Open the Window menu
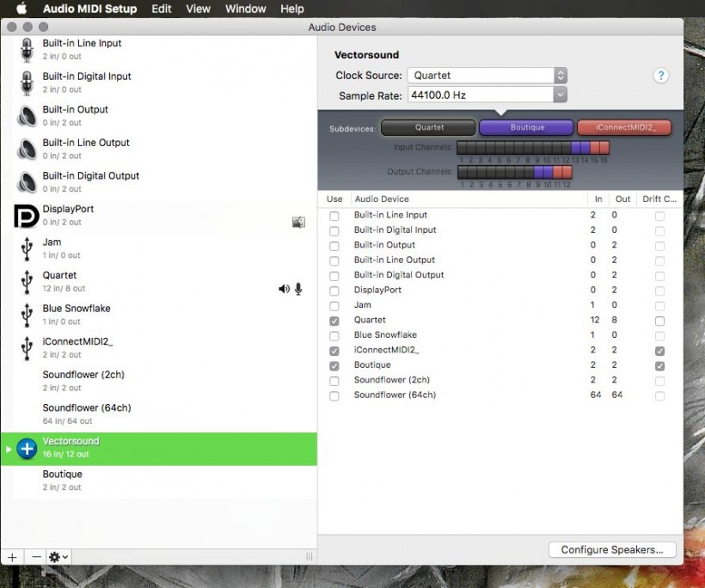Image resolution: width=705 pixels, height=588 pixels. pyautogui.click(x=246, y=9)
